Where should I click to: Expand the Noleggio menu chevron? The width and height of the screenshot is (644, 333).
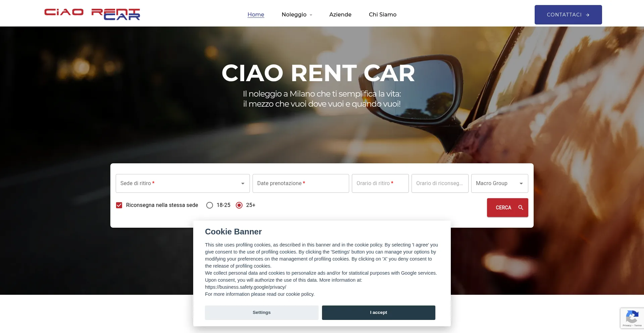311,15
